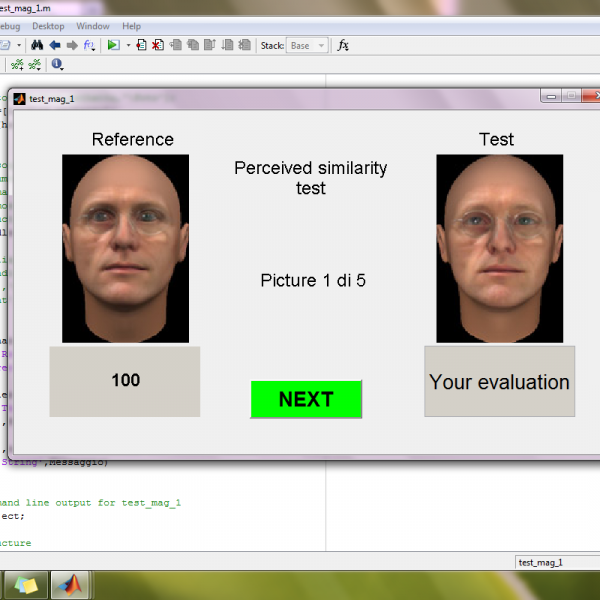Open MATLAB from the taskbar
Viewport: 600px width, 600px height.
tap(70, 584)
